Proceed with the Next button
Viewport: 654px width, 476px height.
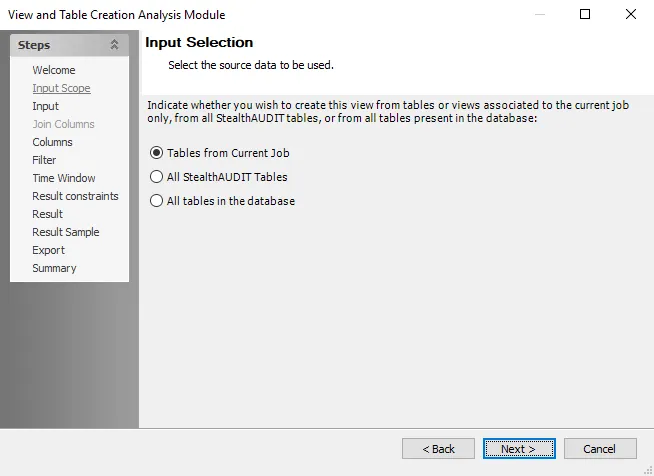(519, 448)
